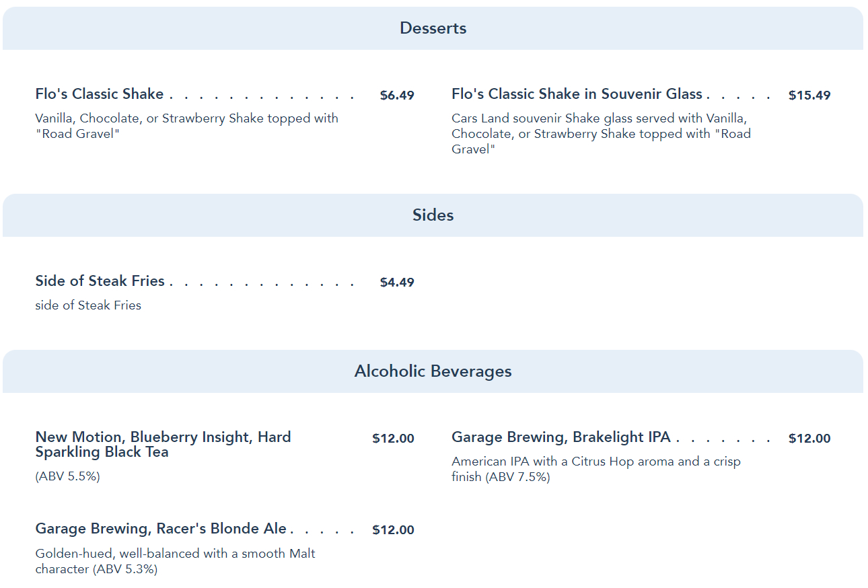Click the Cars Land souvenir glass description
868x588 pixels.
(600, 134)
